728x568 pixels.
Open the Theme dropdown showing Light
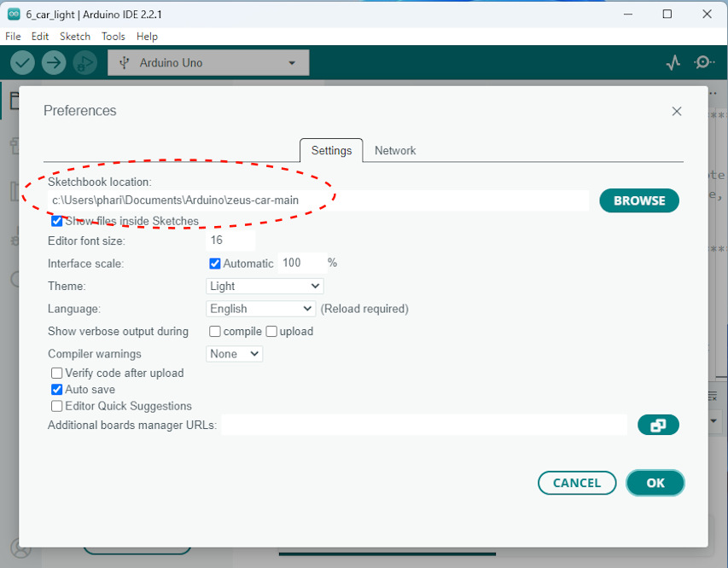click(x=265, y=286)
